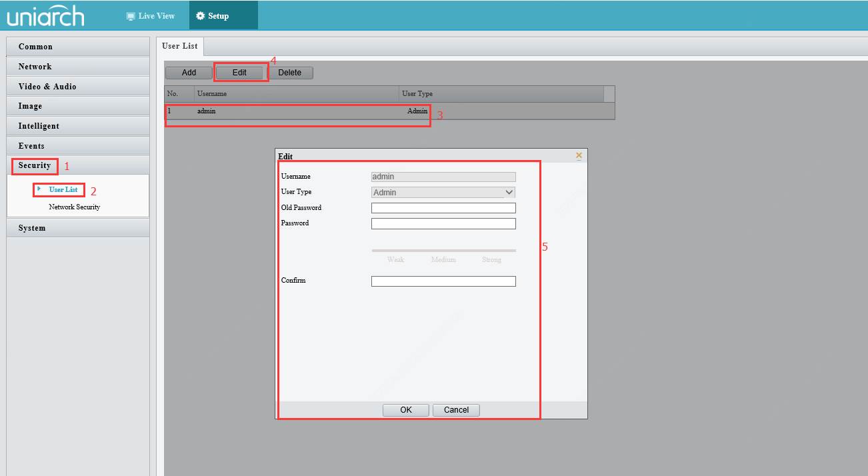Expand the System section
The height and width of the screenshot is (476, 868).
77,228
